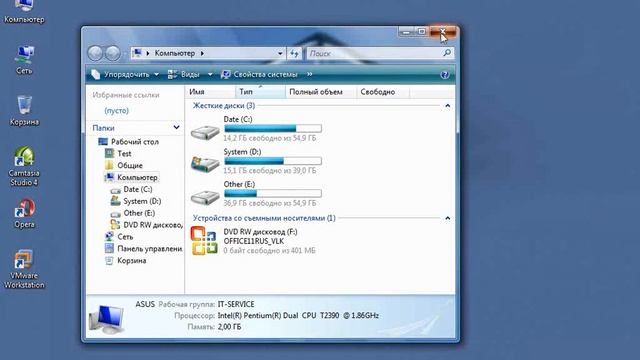Launch the Opera desktop shortcut

(x=24, y=213)
